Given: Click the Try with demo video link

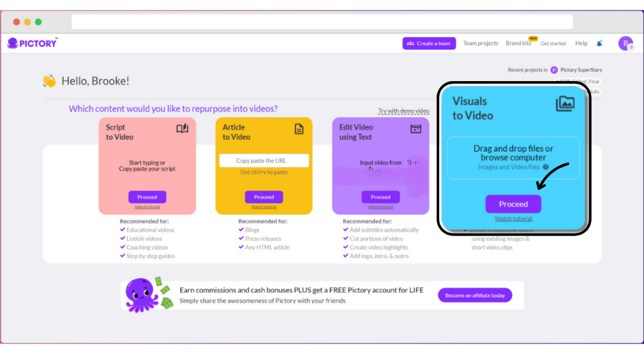Looking at the screenshot, I should (x=403, y=111).
